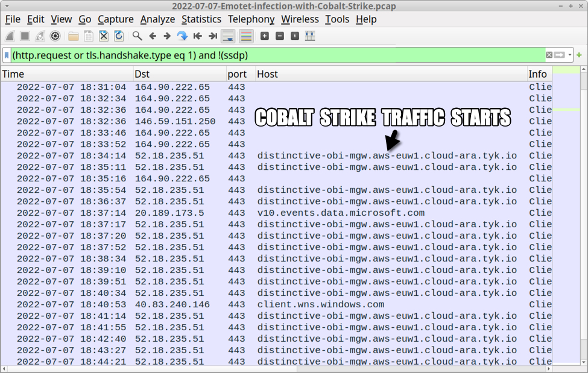Screen dimensions: 588x373
Task: Select the packet at 18:33:52
Action: click(276, 145)
